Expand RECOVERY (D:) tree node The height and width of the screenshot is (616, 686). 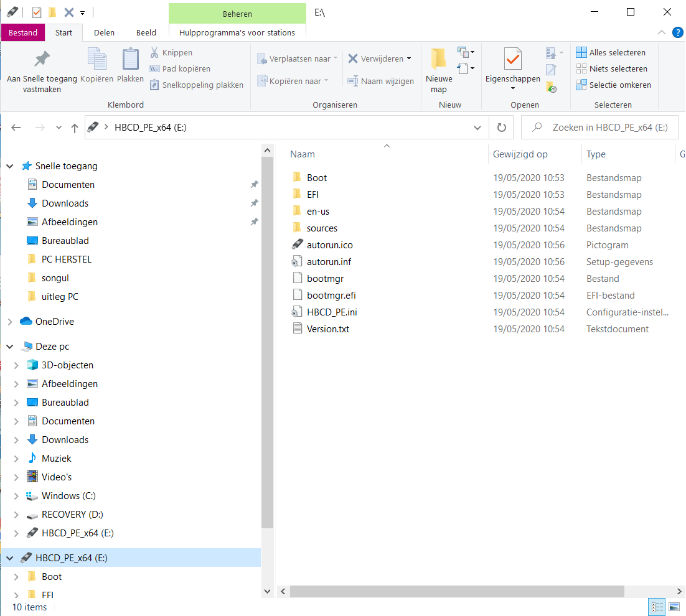point(16,515)
